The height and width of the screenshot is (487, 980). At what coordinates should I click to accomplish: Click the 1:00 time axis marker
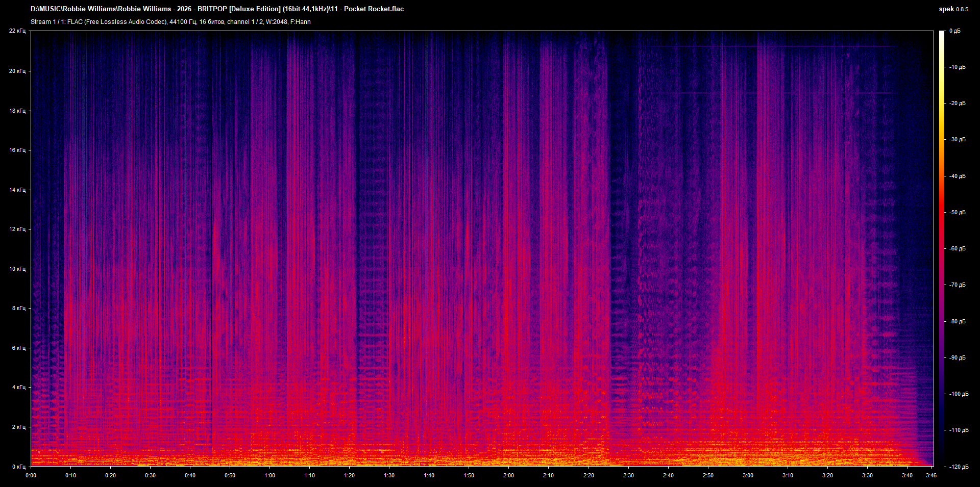269,475
